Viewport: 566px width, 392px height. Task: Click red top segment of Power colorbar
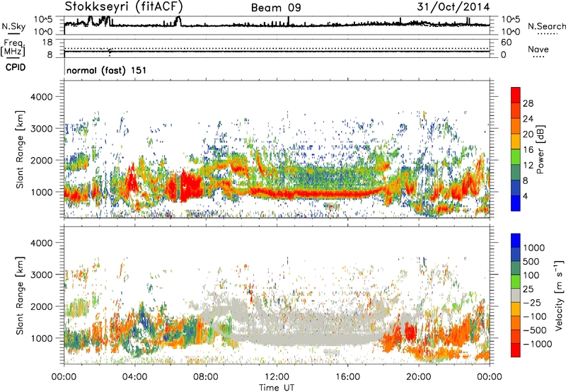516,96
